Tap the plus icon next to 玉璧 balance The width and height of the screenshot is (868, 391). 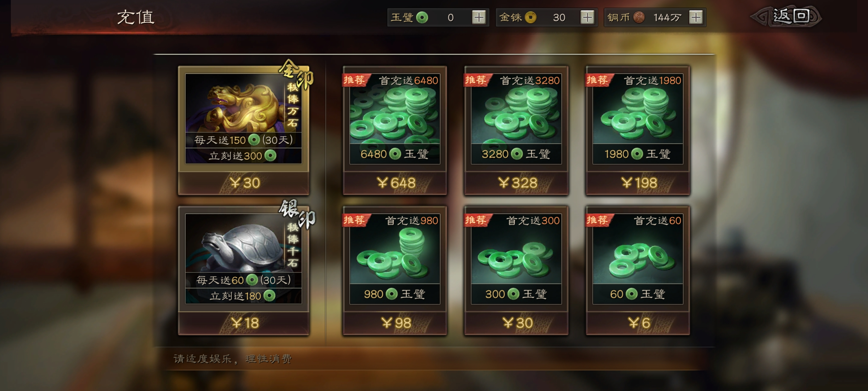tap(479, 17)
